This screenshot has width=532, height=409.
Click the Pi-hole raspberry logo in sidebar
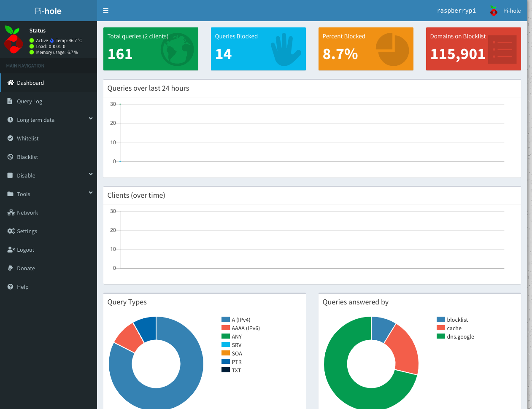[x=14, y=40]
